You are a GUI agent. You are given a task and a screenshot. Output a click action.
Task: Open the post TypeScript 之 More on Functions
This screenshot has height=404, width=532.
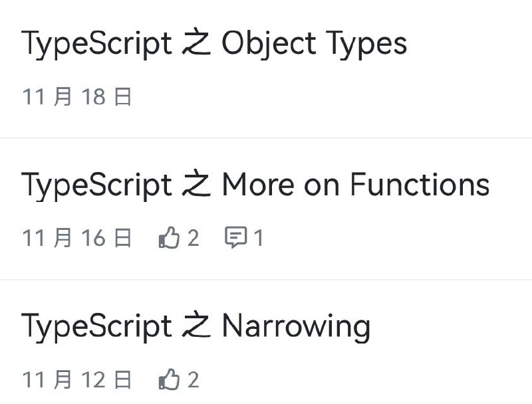point(255,185)
